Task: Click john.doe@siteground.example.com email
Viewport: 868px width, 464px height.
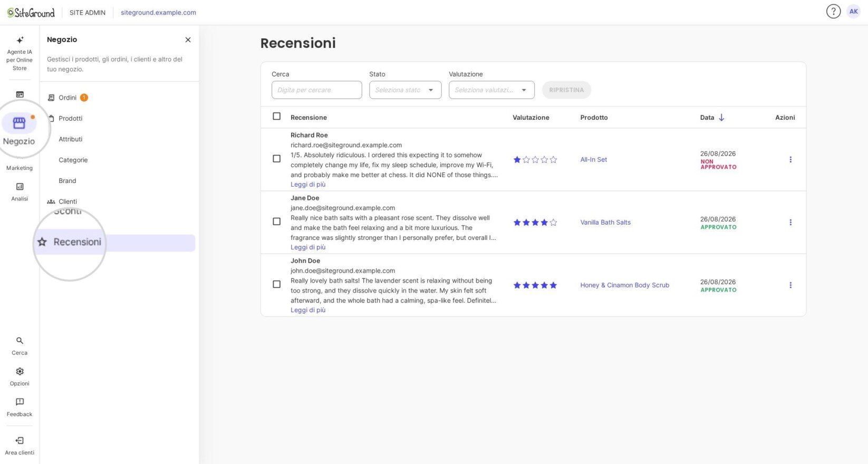Action: tap(343, 270)
